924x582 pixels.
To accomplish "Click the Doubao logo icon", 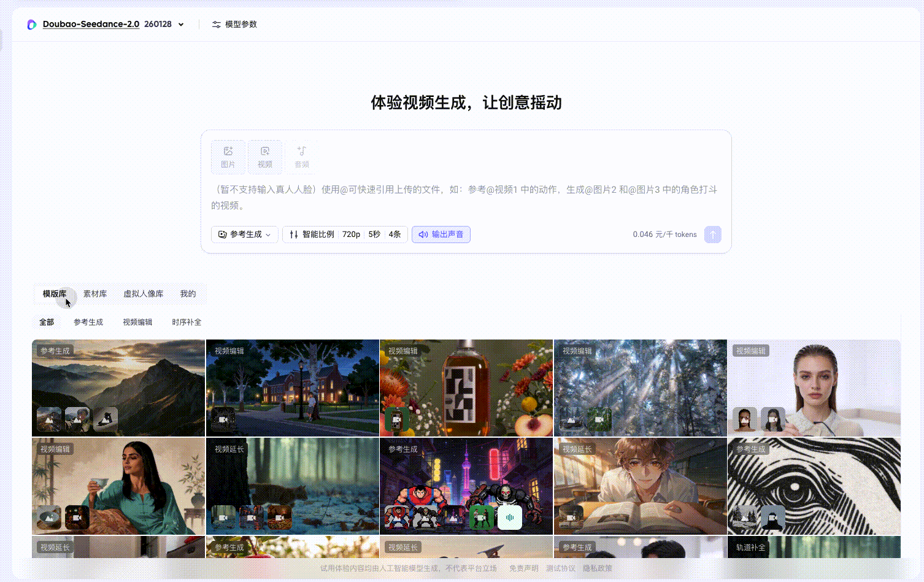I will (x=32, y=25).
